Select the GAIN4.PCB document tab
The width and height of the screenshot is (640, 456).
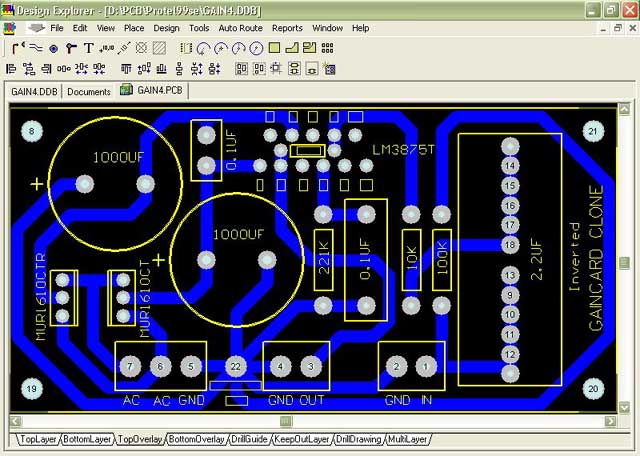point(152,90)
